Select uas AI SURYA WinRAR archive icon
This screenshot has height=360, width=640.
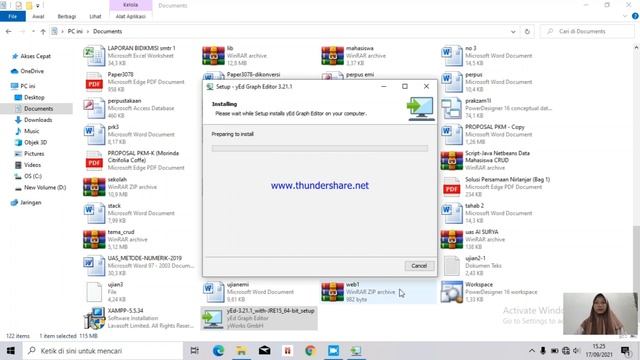pyautogui.click(x=452, y=240)
